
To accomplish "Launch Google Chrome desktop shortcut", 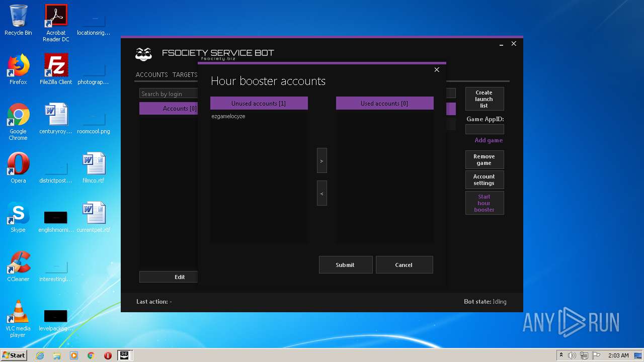I will 18,122.
